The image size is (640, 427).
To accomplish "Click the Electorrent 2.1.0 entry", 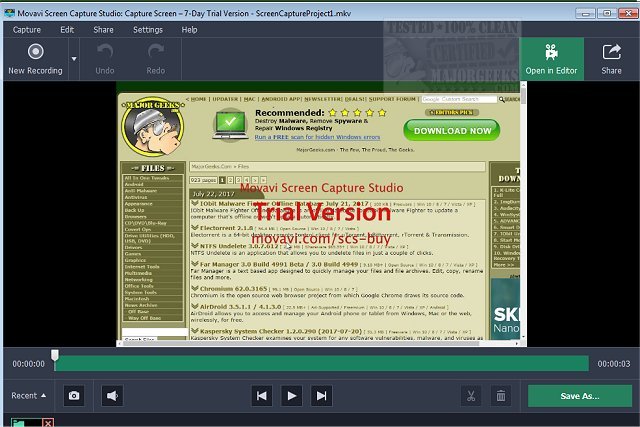I will pos(226,228).
